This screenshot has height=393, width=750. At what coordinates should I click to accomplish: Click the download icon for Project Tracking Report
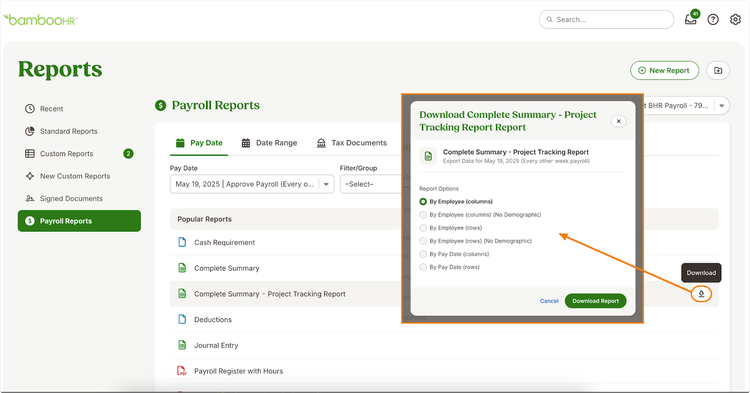coord(701,294)
